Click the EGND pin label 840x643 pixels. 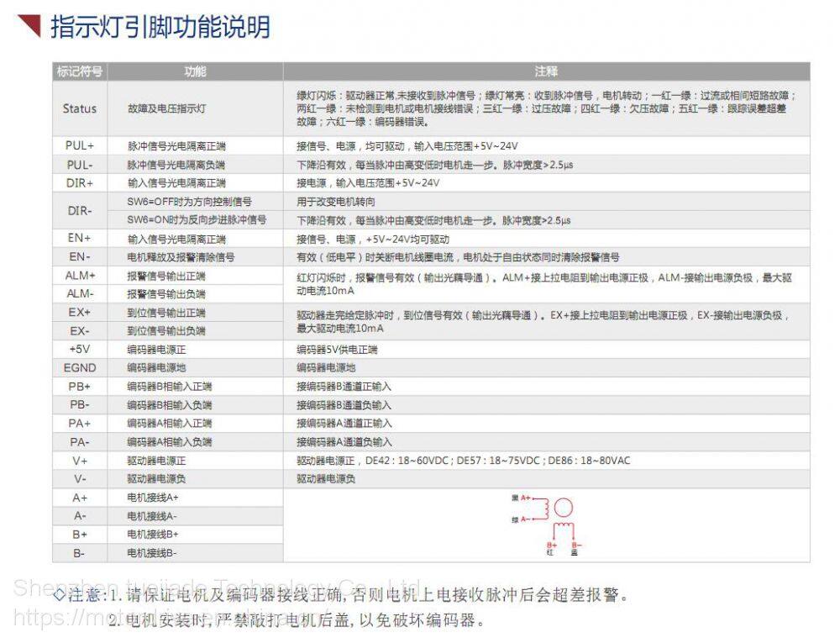tap(80, 367)
